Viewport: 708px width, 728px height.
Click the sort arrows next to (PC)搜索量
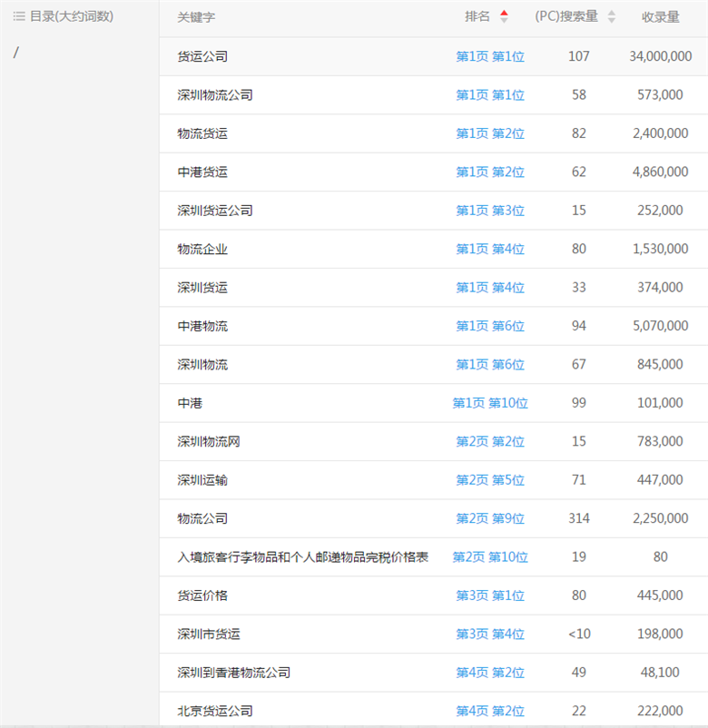point(611,16)
